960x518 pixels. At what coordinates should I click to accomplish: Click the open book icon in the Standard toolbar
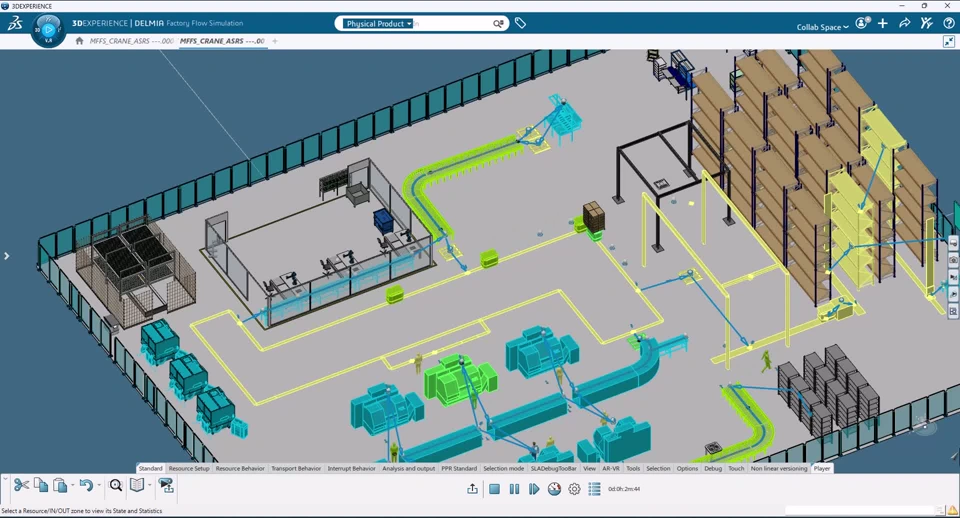137,486
